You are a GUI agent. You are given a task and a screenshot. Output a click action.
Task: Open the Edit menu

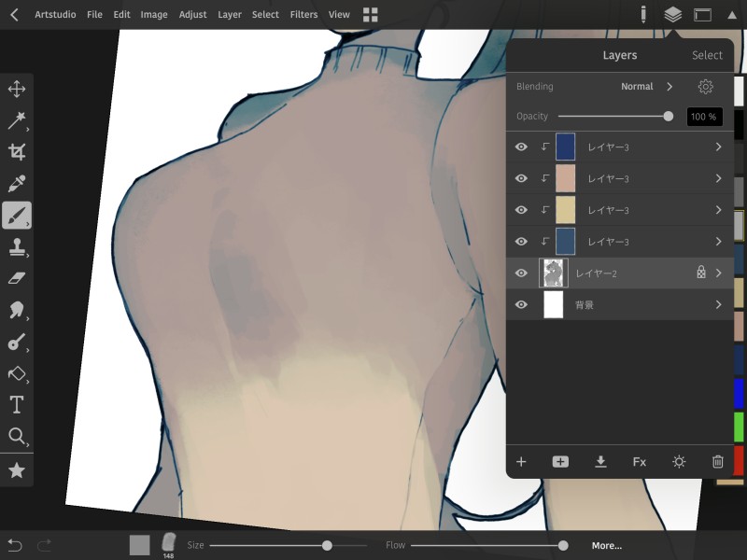(x=121, y=15)
